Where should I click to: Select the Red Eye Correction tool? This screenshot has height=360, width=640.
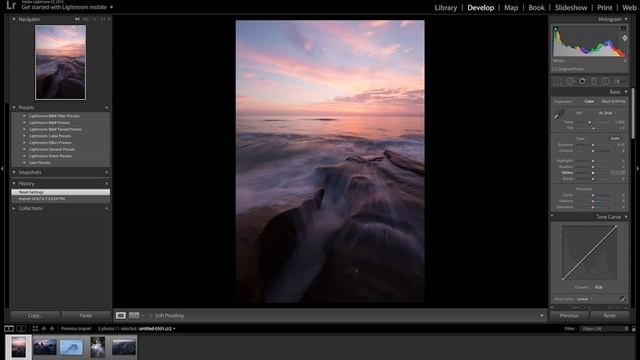pyautogui.click(x=582, y=82)
